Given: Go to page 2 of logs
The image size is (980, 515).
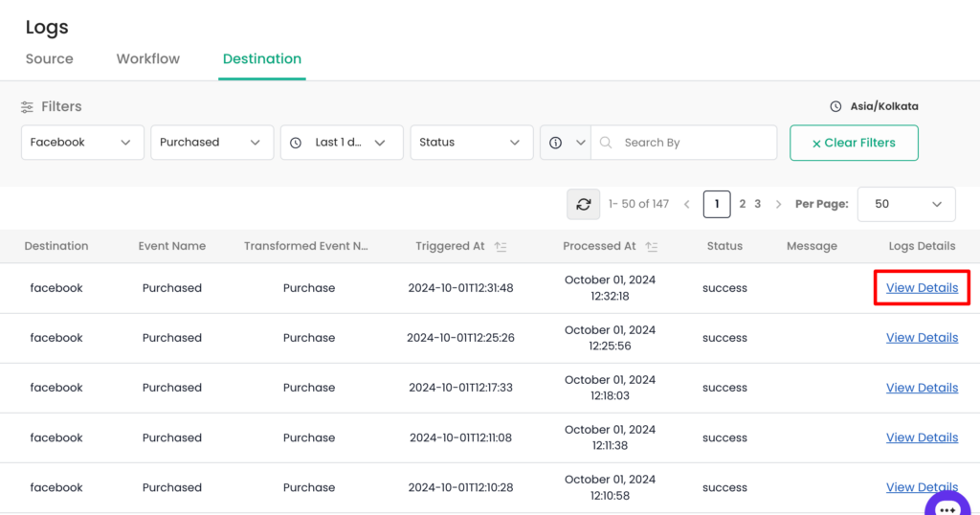Looking at the screenshot, I should tap(743, 205).
